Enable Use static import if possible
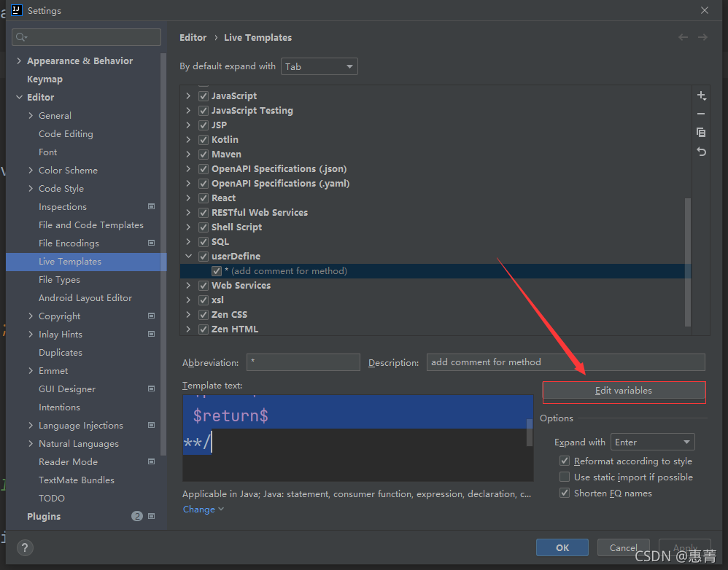The width and height of the screenshot is (728, 570). 565,477
